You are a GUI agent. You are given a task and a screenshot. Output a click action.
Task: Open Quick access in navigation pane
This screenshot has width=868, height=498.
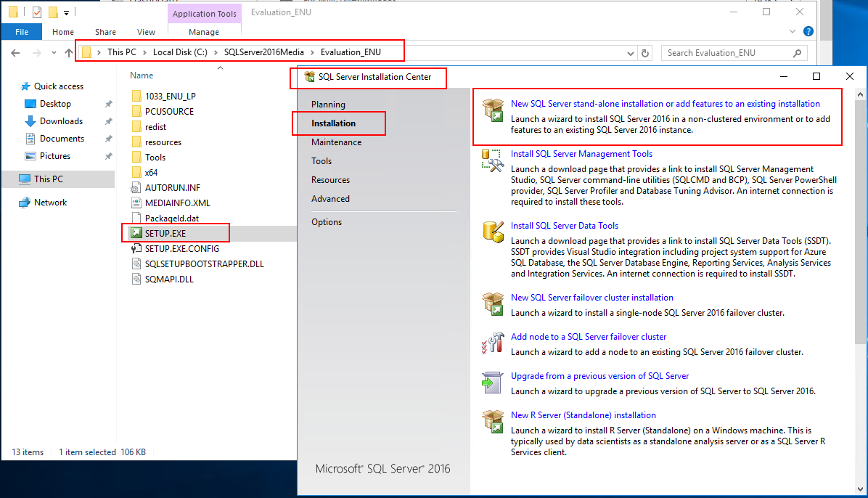point(59,86)
